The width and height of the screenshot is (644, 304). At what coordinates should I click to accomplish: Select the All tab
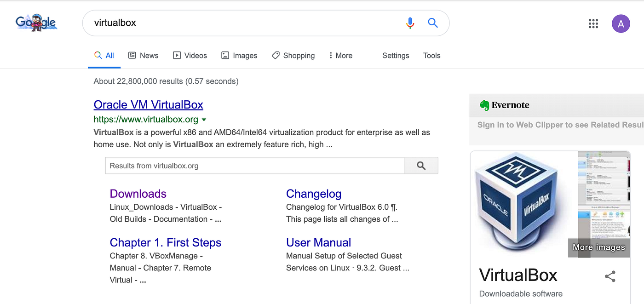104,56
